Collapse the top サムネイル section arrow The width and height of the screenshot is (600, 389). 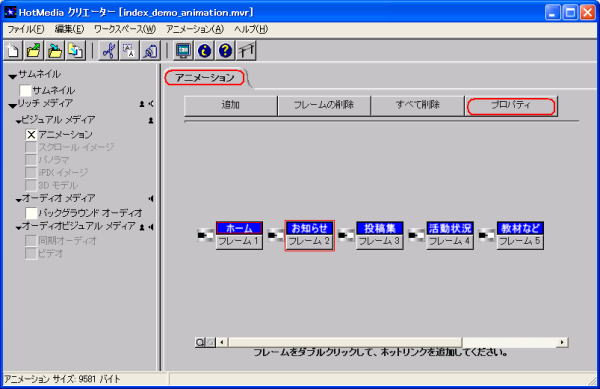tap(13, 77)
